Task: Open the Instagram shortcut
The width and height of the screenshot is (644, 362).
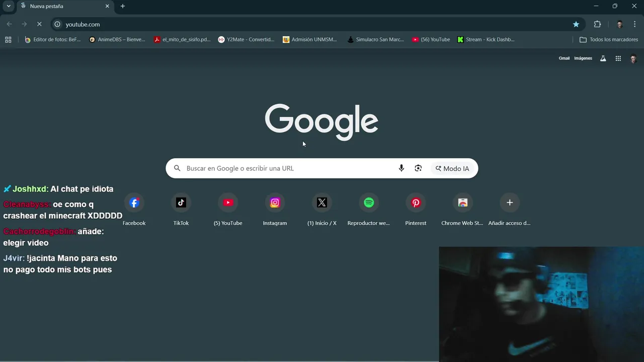Action: click(x=275, y=210)
